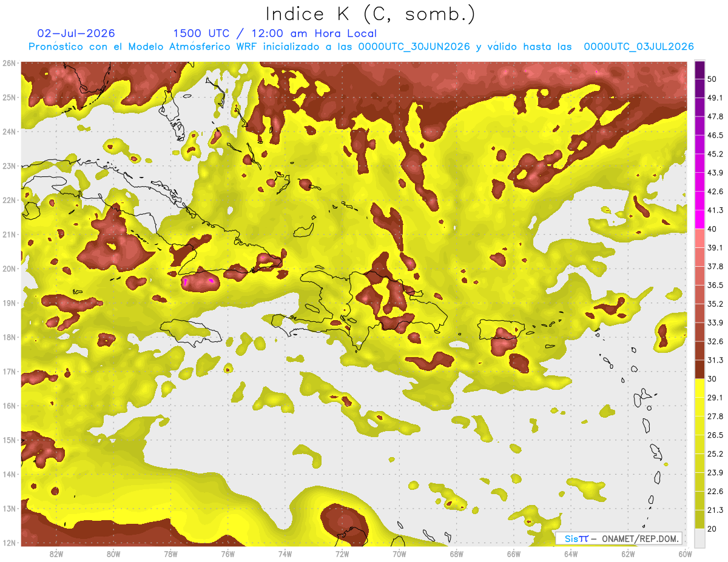Click the "47.8" colorbar label
Image resolution: width=728 pixels, height=562 pixels.
click(715, 116)
